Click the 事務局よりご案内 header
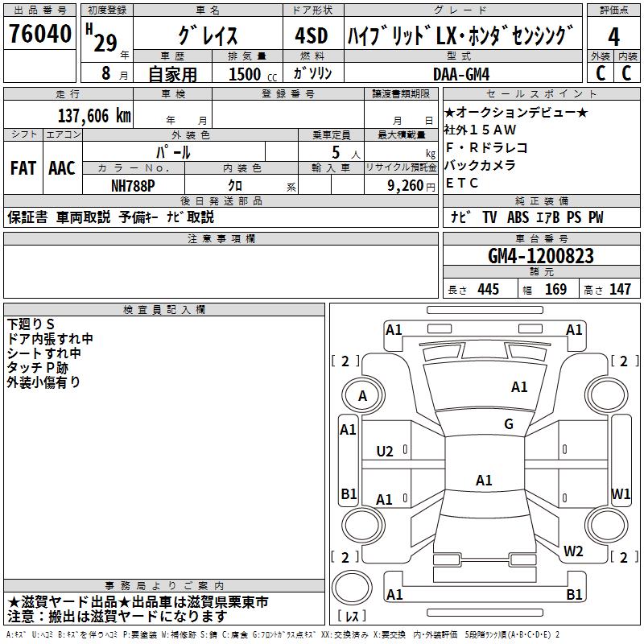The width and height of the screenshot is (644, 644). click(164, 586)
